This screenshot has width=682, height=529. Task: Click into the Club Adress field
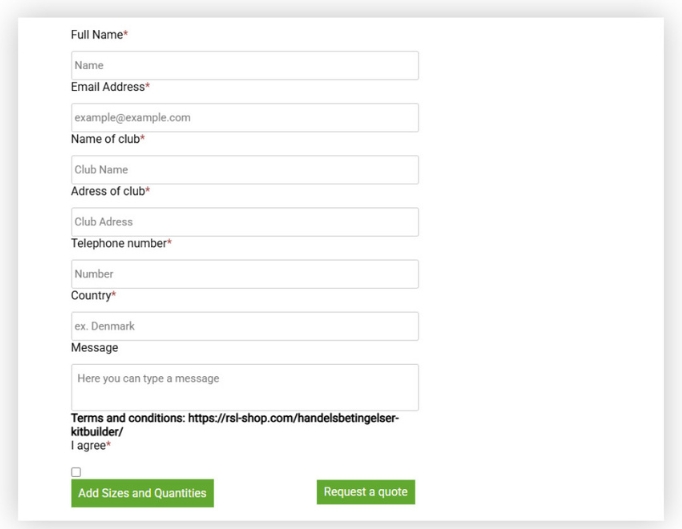(x=244, y=222)
